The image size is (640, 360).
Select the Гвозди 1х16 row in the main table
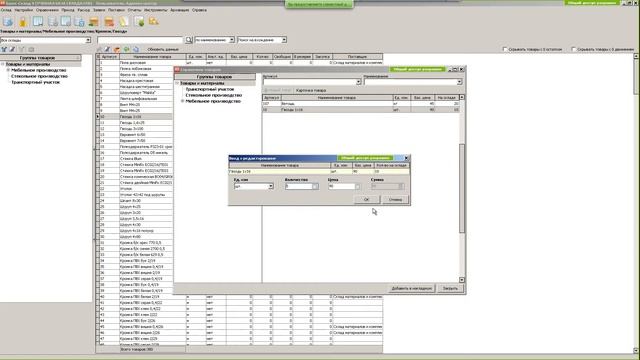(x=135, y=117)
